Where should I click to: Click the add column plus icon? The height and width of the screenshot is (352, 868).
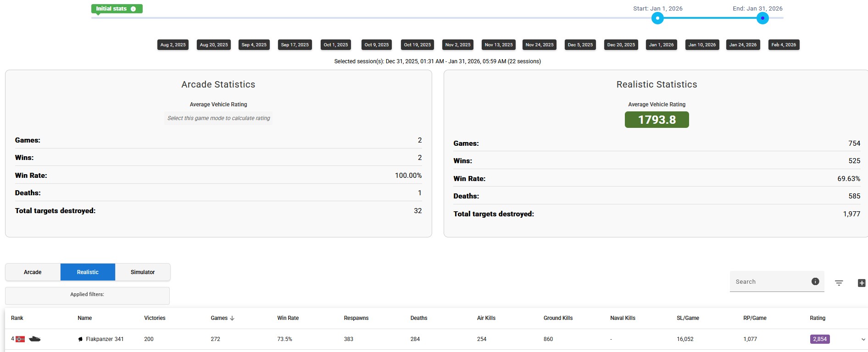point(862,283)
